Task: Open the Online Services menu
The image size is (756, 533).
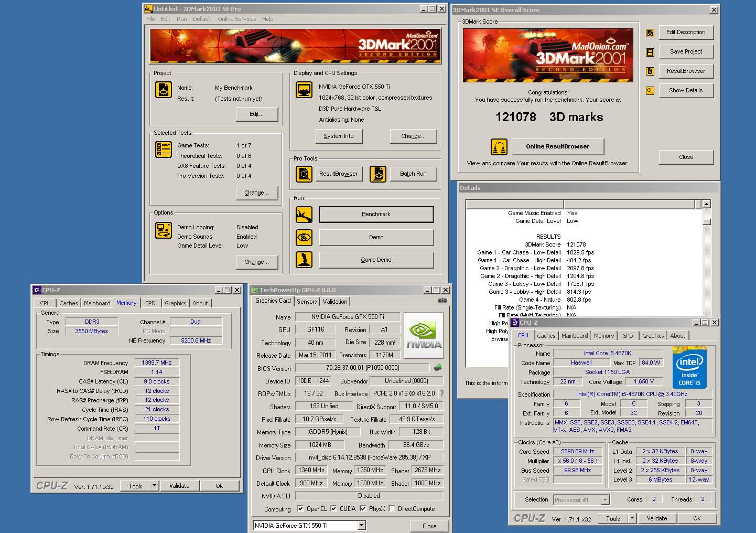Action: 237,19
